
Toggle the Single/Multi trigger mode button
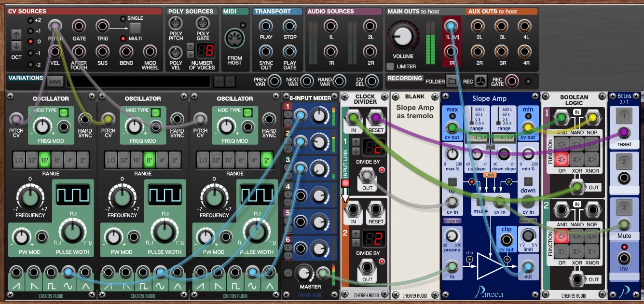pos(136,28)
